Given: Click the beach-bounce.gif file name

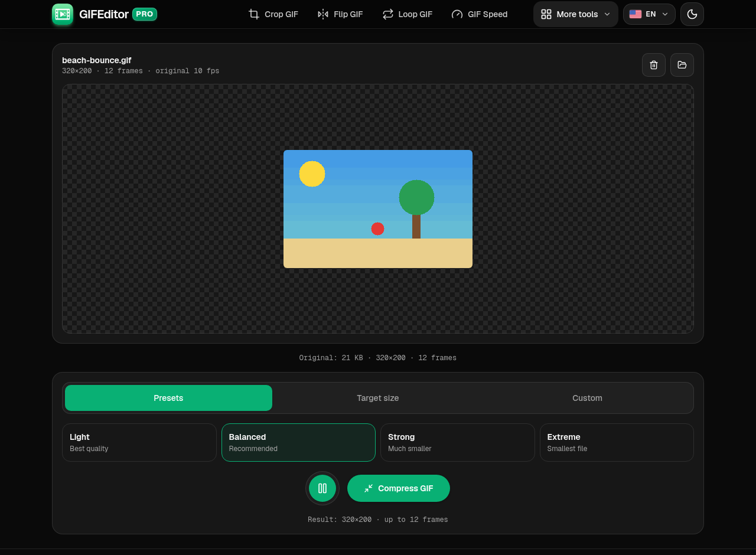Looking at the screenshot, I should pyautogui.click(x=97, y=60).
